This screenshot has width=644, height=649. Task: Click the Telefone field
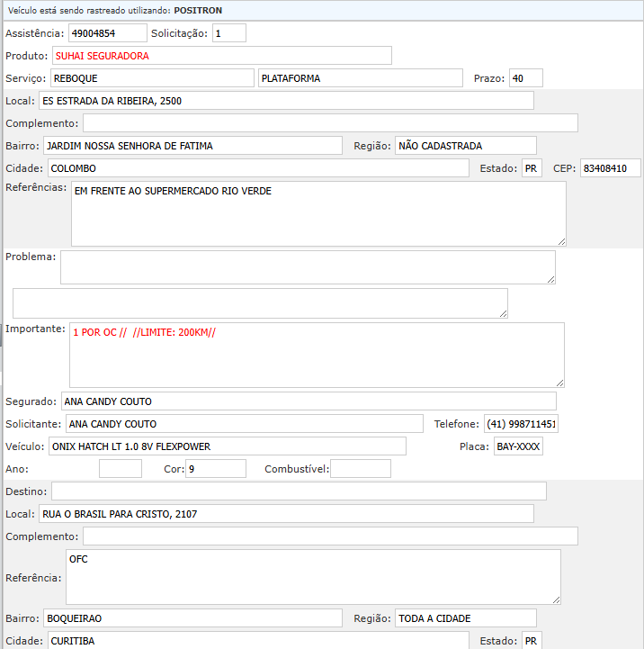click(x=521, y=424)
